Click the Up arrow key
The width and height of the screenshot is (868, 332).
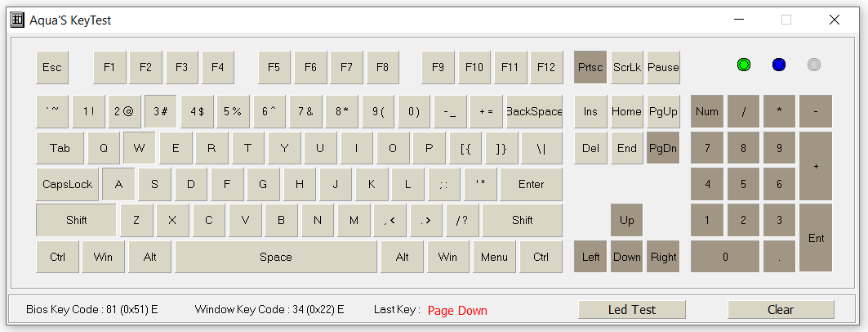tap(627, 220)
